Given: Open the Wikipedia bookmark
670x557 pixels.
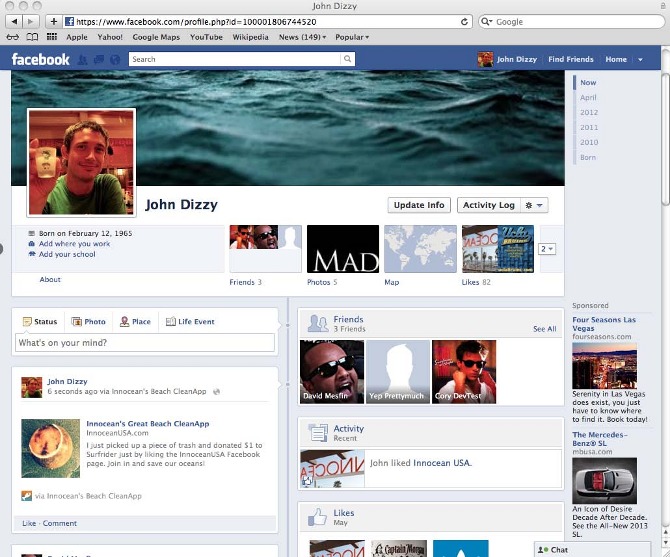Looking at the screenshot, I should 250,37.
